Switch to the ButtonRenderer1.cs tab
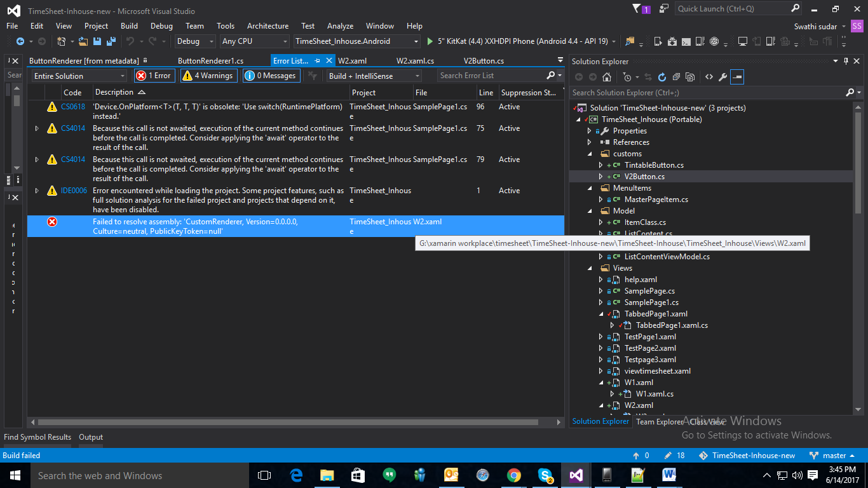 click(210, 61)
